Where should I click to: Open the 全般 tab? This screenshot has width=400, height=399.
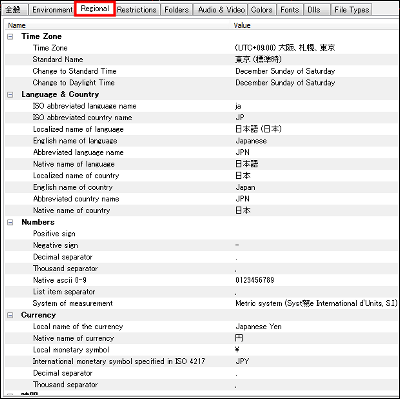pos(14,9)
